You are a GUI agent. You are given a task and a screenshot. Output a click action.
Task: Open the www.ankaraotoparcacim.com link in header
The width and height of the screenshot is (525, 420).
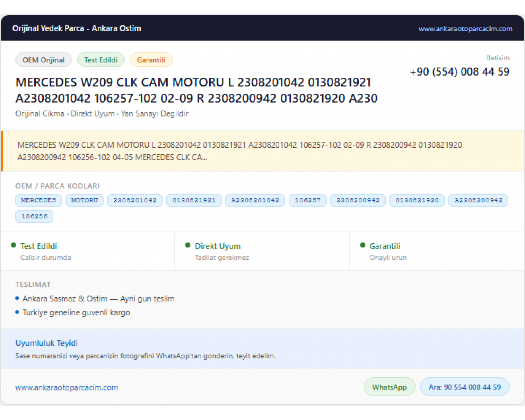(x=465, y=29)
